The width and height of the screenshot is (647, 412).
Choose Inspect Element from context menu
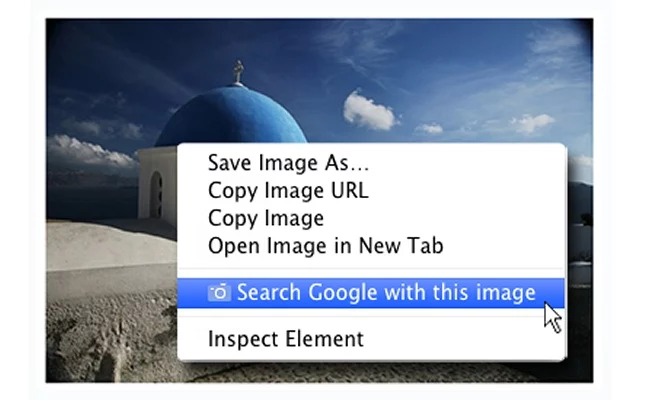[x=286, y=339]
